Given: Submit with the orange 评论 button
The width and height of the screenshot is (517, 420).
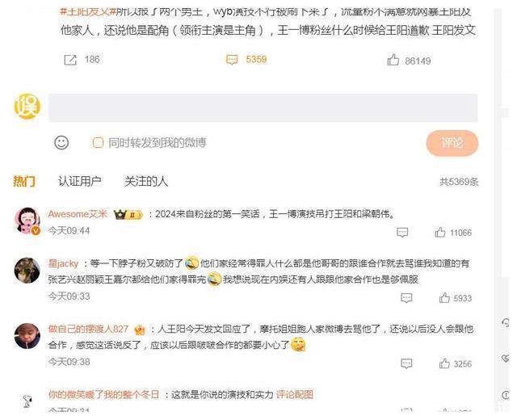Looking at the screenshot, I should coord(452,143).
